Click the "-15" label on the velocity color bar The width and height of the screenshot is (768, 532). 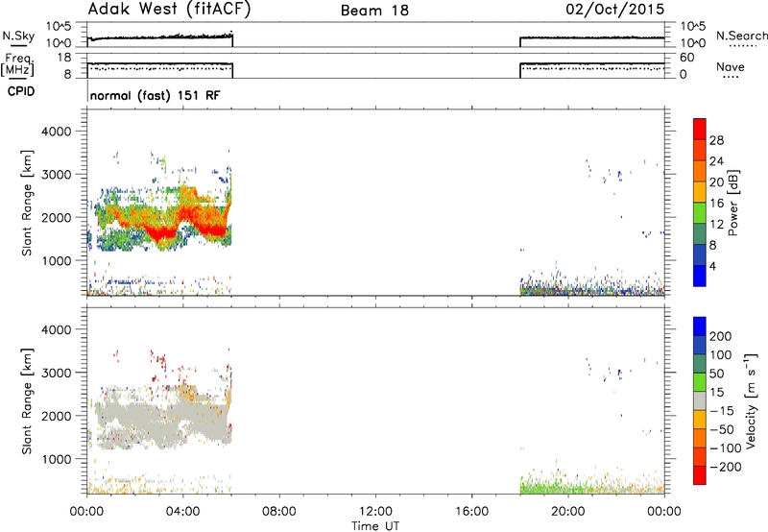point(722,411)
